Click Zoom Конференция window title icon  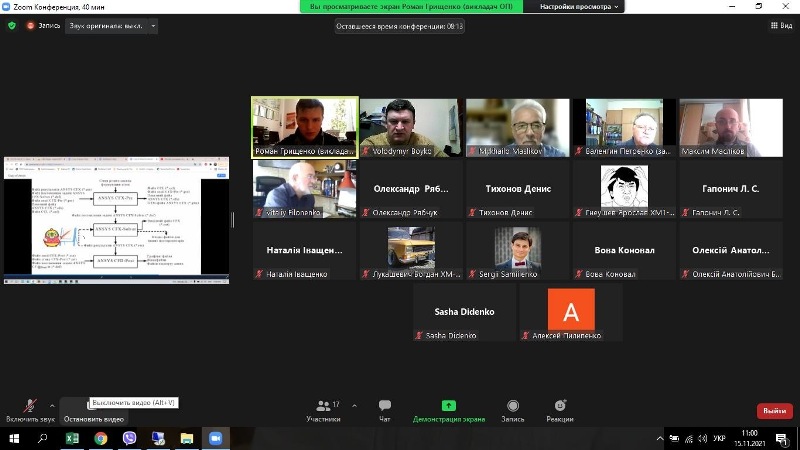coord(6,7)
